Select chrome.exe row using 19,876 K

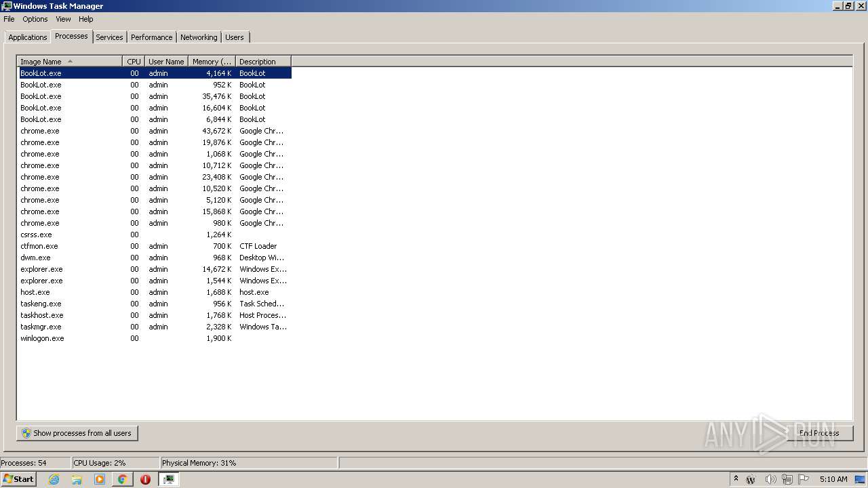(155, 142)
